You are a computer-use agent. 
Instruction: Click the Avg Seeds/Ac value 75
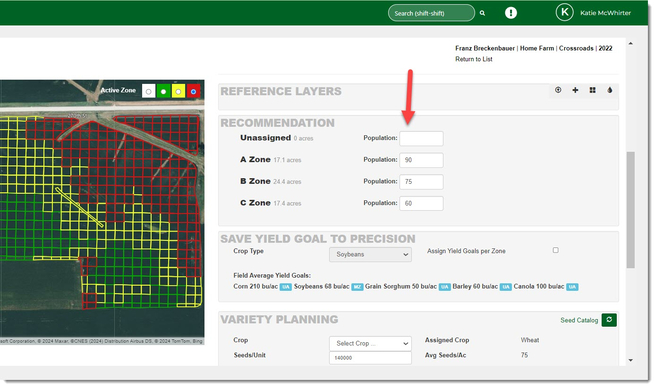(524, 355)
